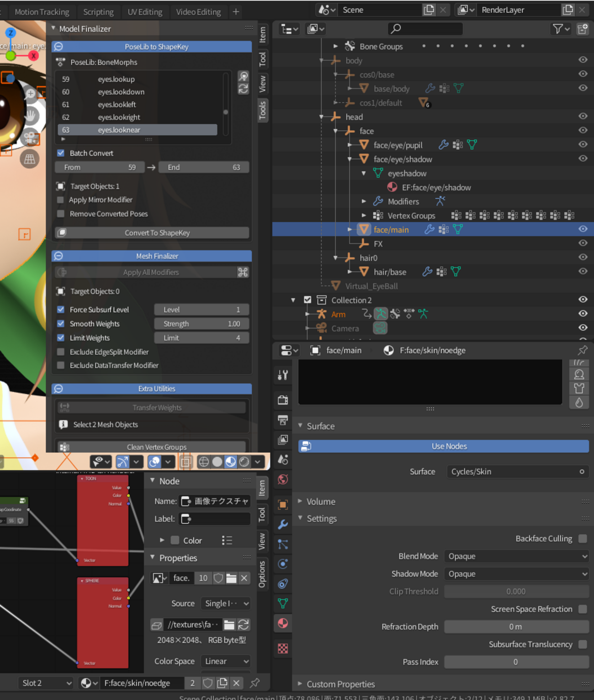594x700 pixels.
Task: Expand the Custom Properties panel
Action: click(x=340, y=684)
